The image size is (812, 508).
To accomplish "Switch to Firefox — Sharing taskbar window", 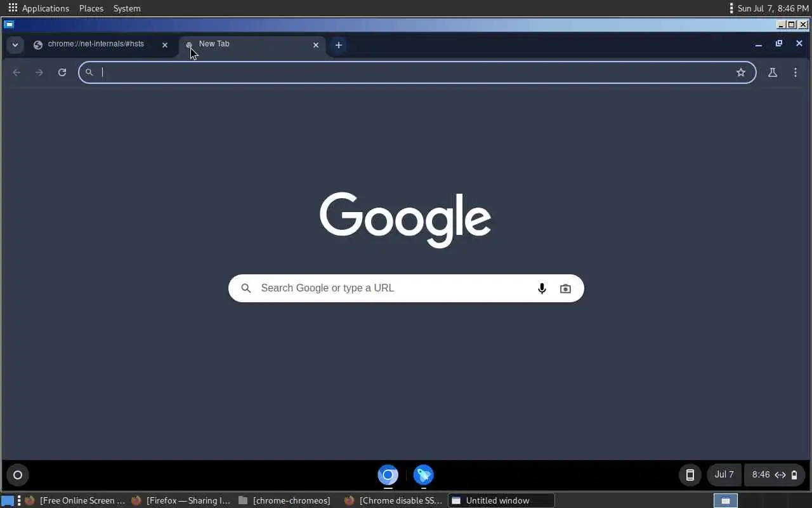I will tap(182, 500).
